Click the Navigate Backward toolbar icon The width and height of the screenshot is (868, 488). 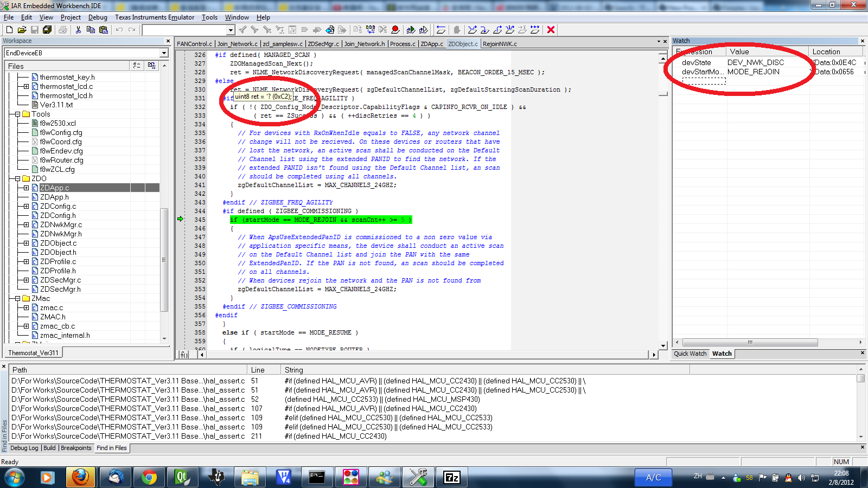click(x=330, y=30)
